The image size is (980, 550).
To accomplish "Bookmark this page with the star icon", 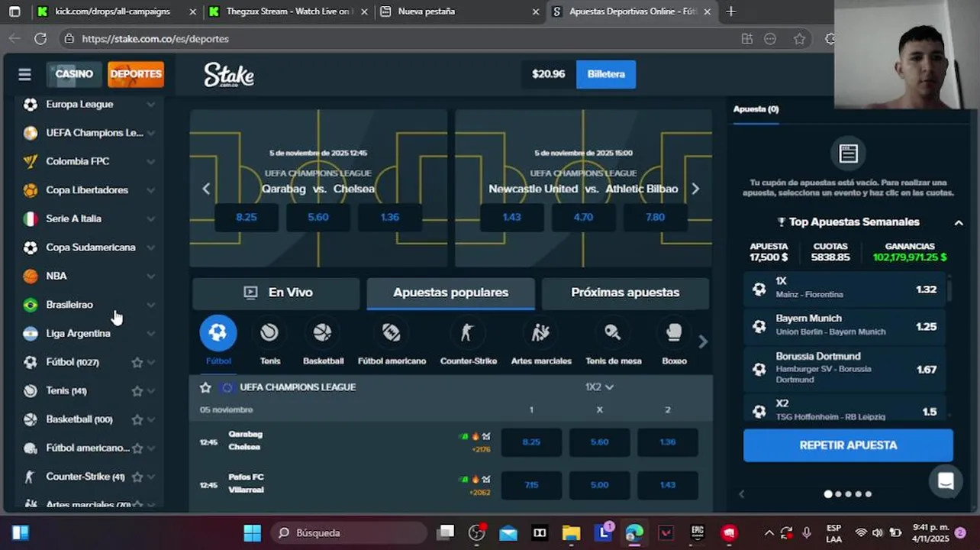I will click(799, 38).
